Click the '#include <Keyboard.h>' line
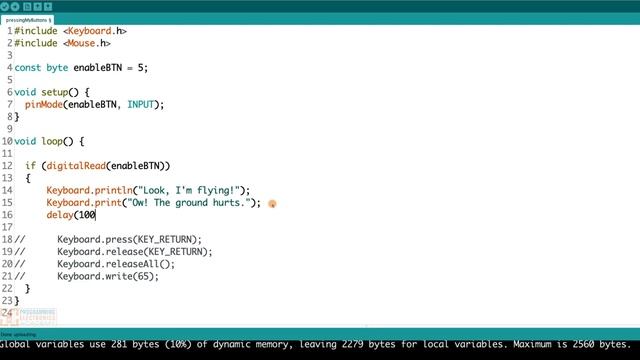Viewport: 640px width, 360px height. (71, 31)
